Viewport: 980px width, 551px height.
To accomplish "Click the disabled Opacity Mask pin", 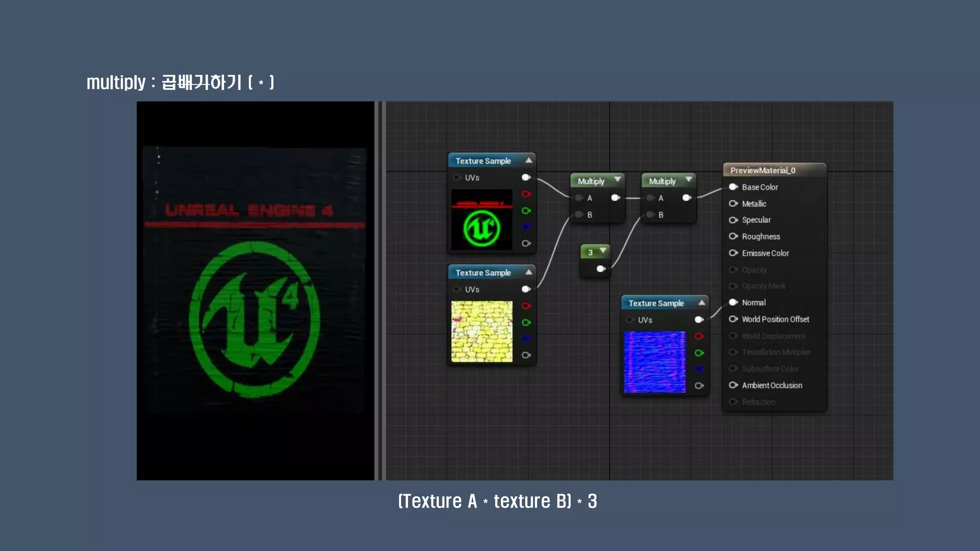I will pyautogui.click(x=733, y=286).
